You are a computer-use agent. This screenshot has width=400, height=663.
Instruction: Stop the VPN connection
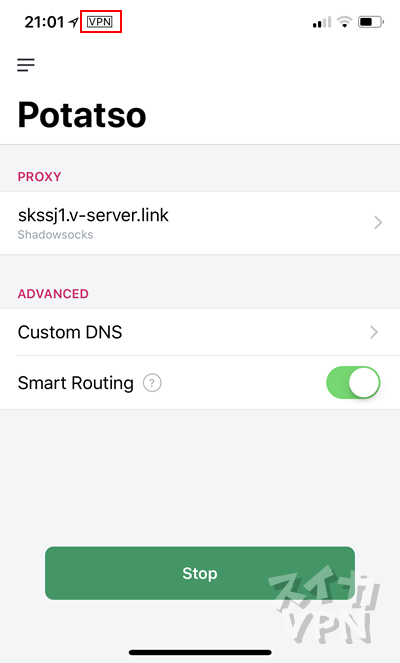[x=200, y=573]
